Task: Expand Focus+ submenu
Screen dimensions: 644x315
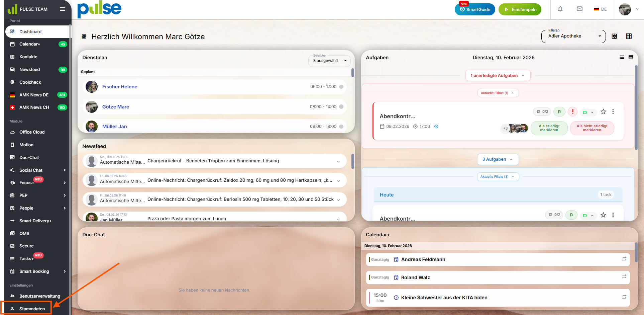Action: point(65,183)
